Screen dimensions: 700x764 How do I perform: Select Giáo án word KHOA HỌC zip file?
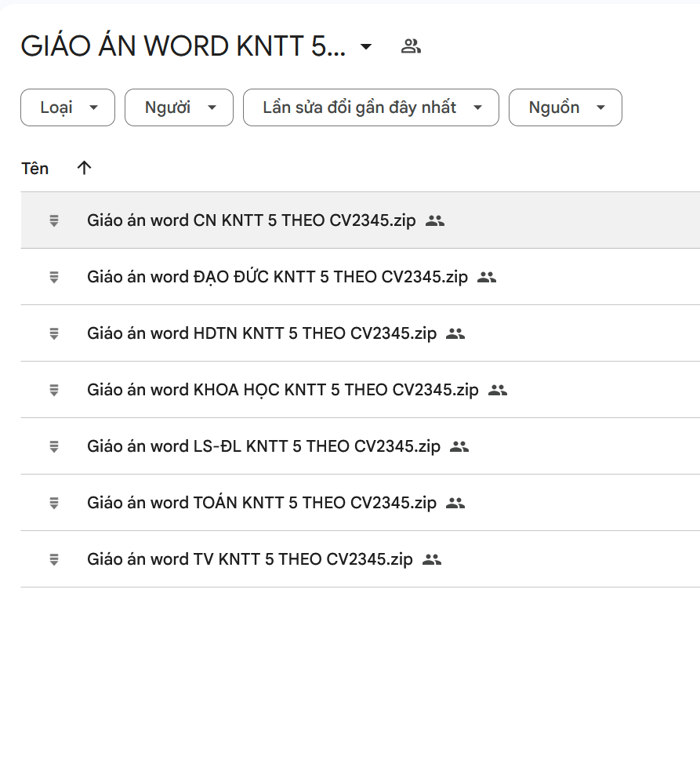[x=283, y=390]
